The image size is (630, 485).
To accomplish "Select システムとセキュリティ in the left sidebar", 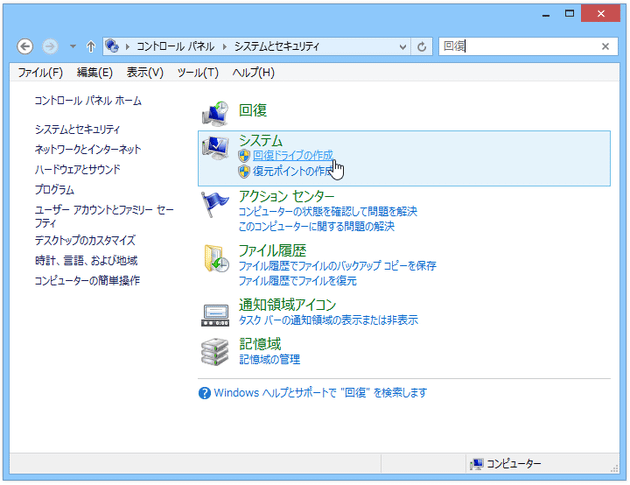I will [77, 129].
